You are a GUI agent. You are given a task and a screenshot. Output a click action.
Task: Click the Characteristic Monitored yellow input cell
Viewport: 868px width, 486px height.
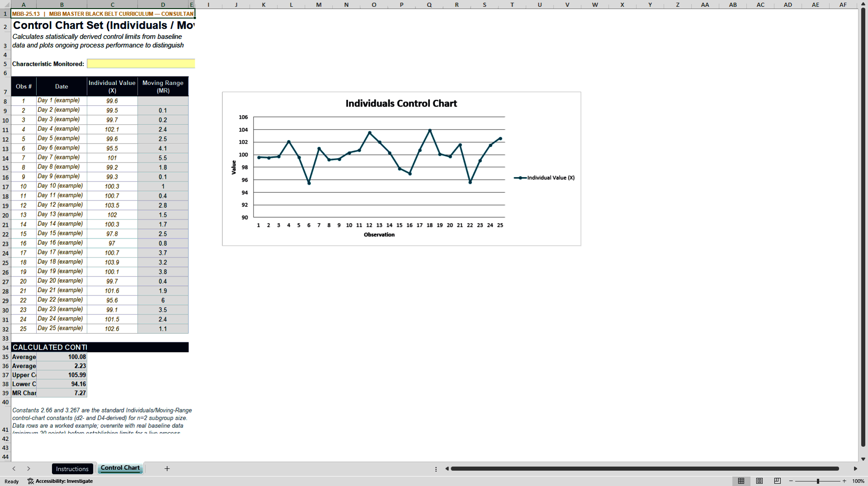tap(141, 64)
